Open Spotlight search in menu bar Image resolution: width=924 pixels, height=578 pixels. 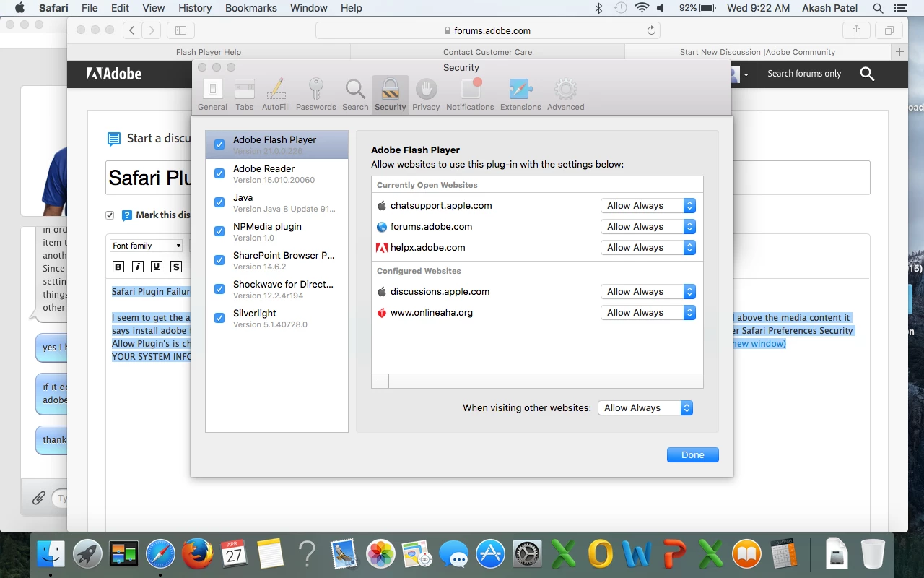tap(878, 8)
